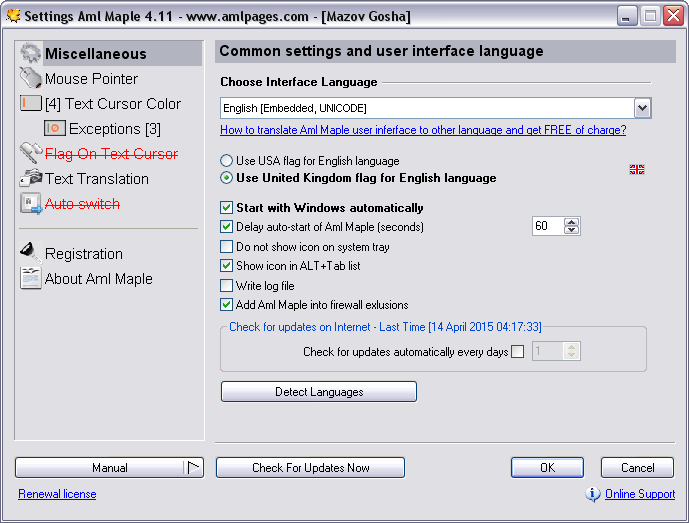This screenshot has width=689, height=523.
Task: Click the Registration key icon
Action: click(30, 253)
